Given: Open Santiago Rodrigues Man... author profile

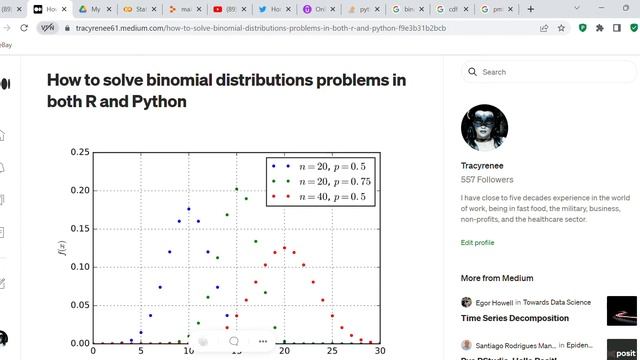Looking at the screenshot, I should pyautogui.click(x=516, y=345).
